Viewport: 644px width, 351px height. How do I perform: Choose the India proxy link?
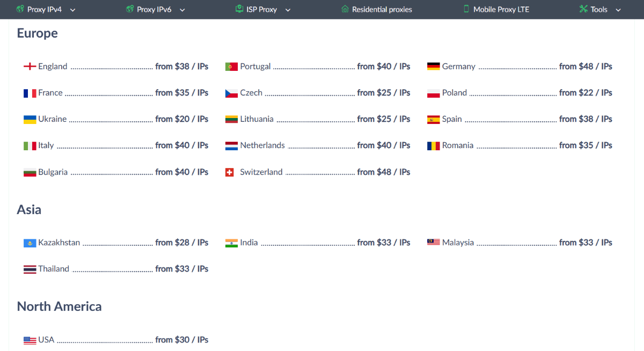coord(318,243)
